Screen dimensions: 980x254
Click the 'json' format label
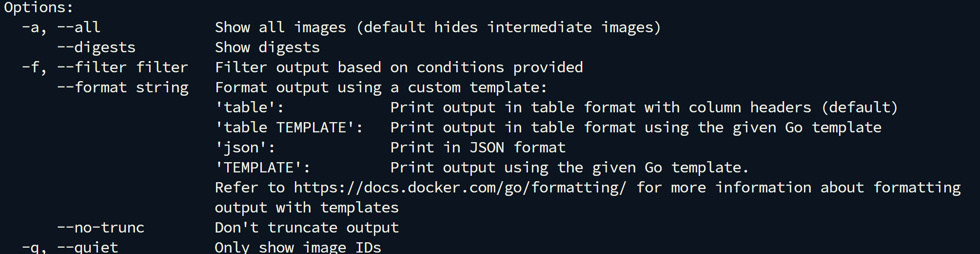[245, 148]
